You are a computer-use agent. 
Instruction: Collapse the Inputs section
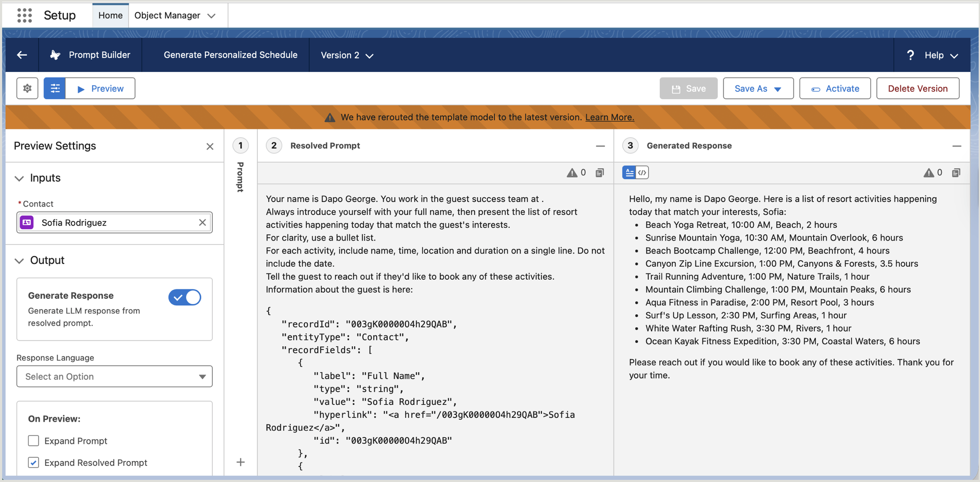19,178
